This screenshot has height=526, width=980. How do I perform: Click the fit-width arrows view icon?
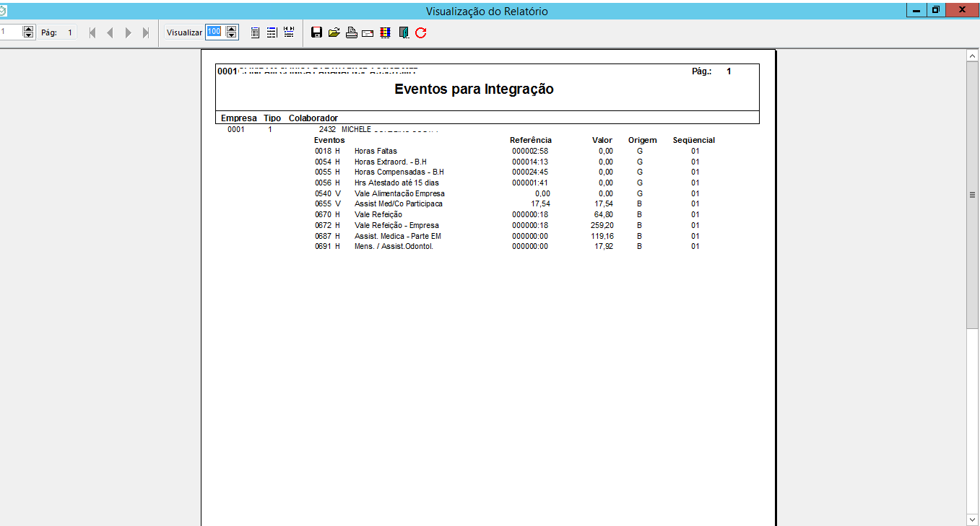click(x=289, y=32)
